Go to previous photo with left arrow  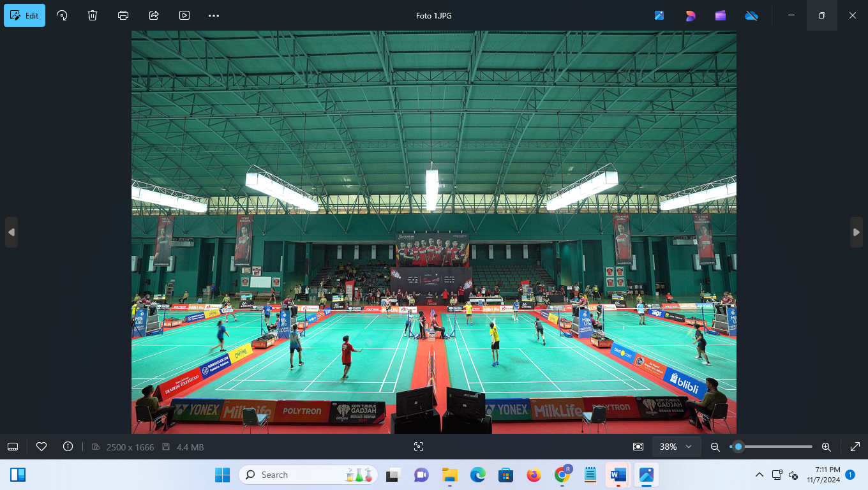coord(11,232)
